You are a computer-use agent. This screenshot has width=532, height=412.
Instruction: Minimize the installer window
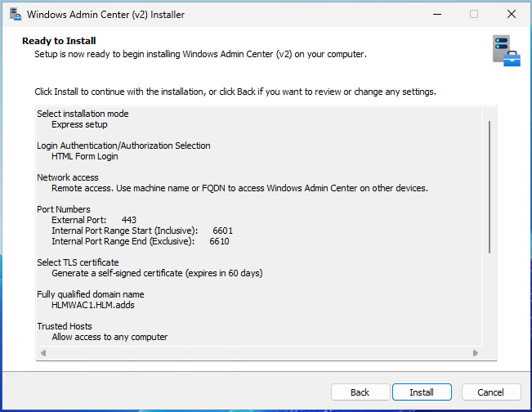coord(436,14)
